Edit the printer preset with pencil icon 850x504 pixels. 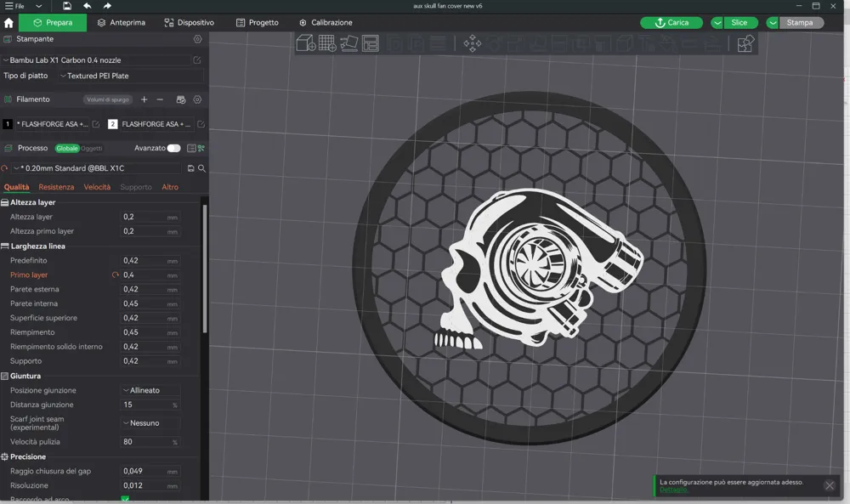(x=197, y=60)
